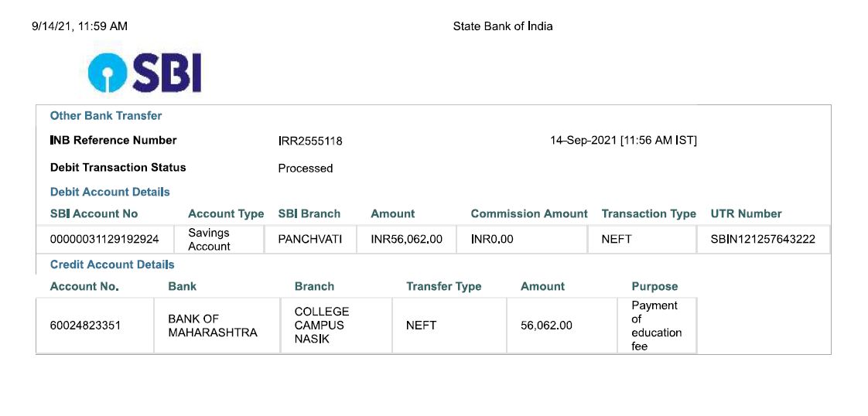Select the Debit Account Details heading
This screenshot has height=416, width=868.
coord(110,192)
